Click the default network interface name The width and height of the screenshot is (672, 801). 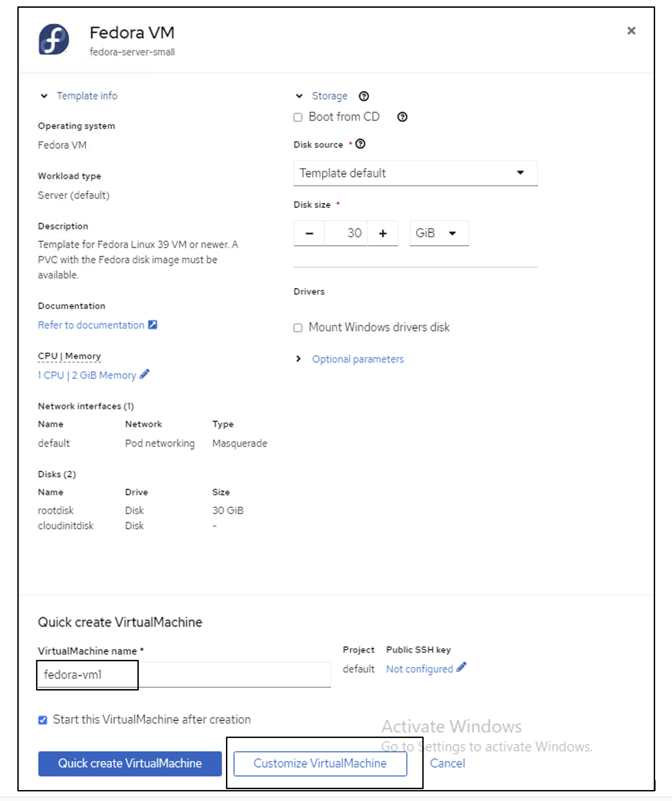54,443
